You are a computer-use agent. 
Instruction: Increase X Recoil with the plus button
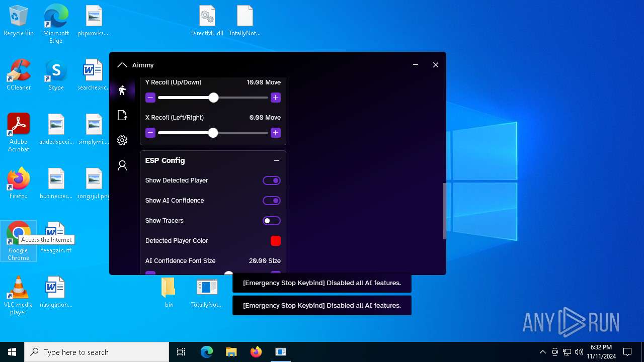[275, 133]
